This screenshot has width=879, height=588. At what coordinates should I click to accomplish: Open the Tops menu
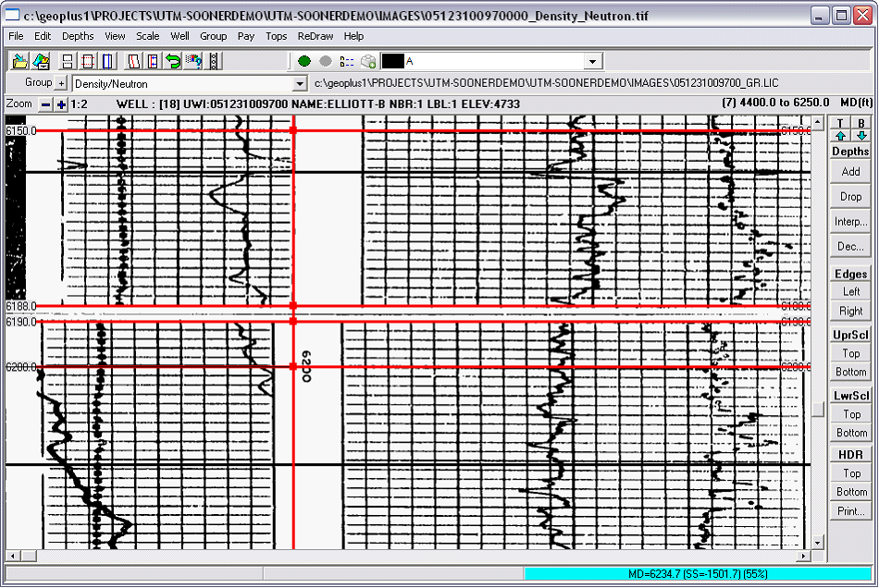276,36
